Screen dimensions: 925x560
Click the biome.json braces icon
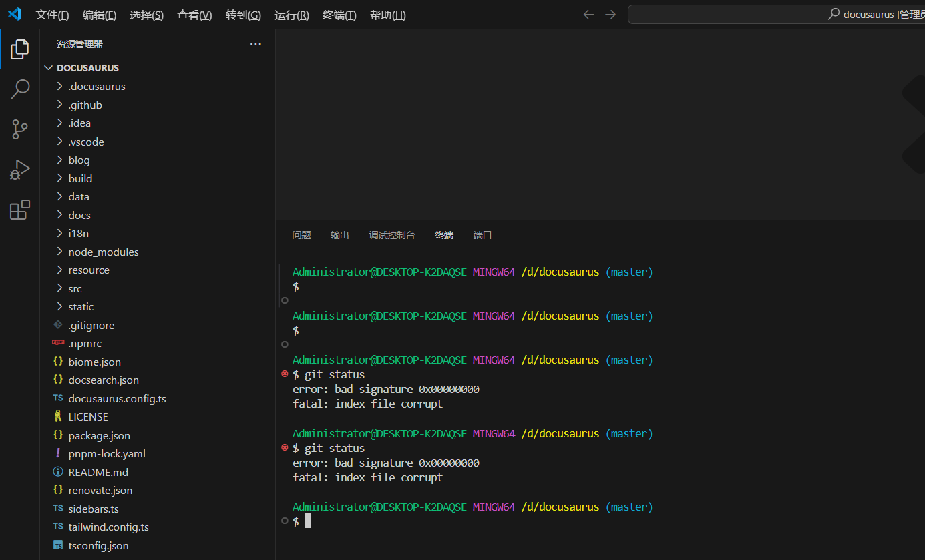[58, 362]
